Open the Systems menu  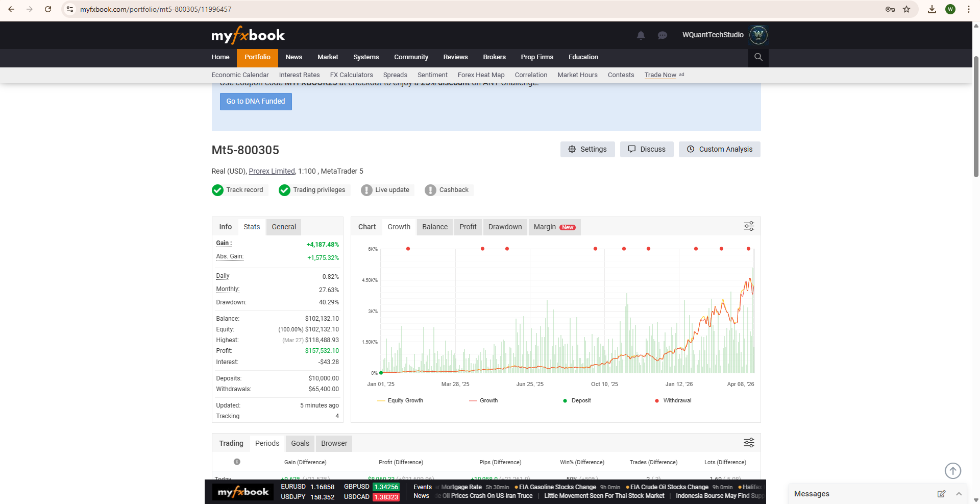pyautogui.click(x=366, y=57)
